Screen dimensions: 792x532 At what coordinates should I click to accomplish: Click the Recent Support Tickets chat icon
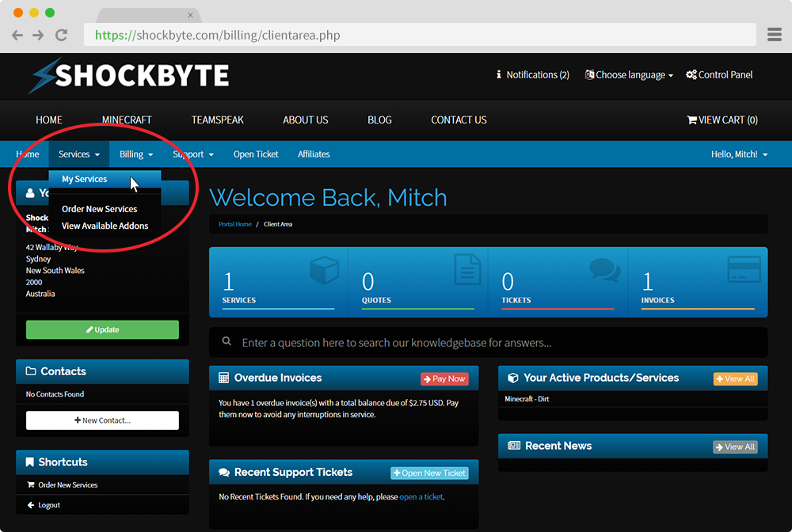(x=224, y=473)
